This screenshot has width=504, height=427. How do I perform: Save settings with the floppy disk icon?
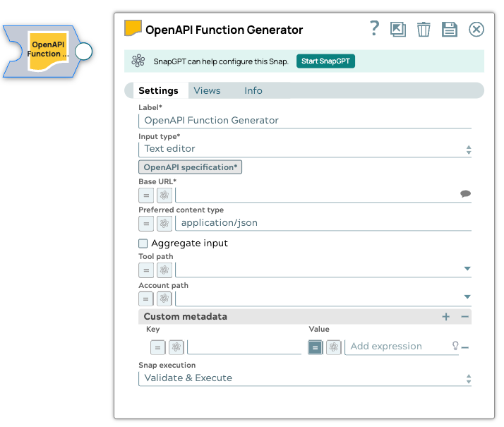coord(450,30)
